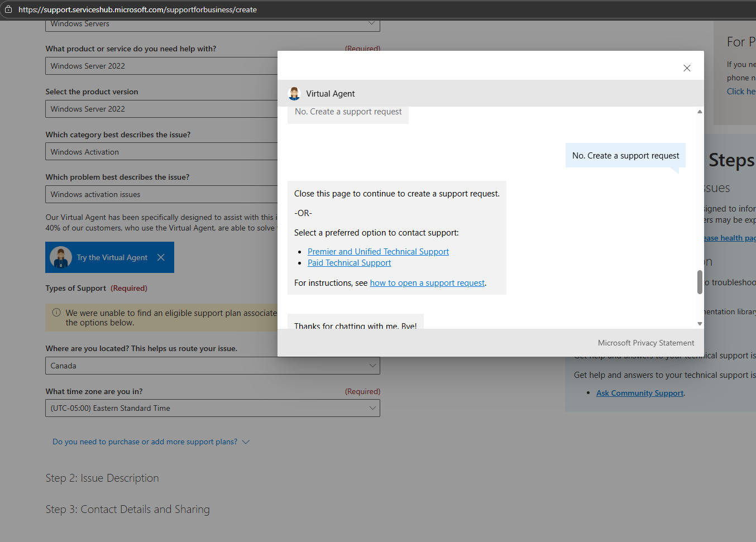Click the info icon in the support plan warning
The height and width of the screenshot is (542, 756).
(x=56, y=313)
